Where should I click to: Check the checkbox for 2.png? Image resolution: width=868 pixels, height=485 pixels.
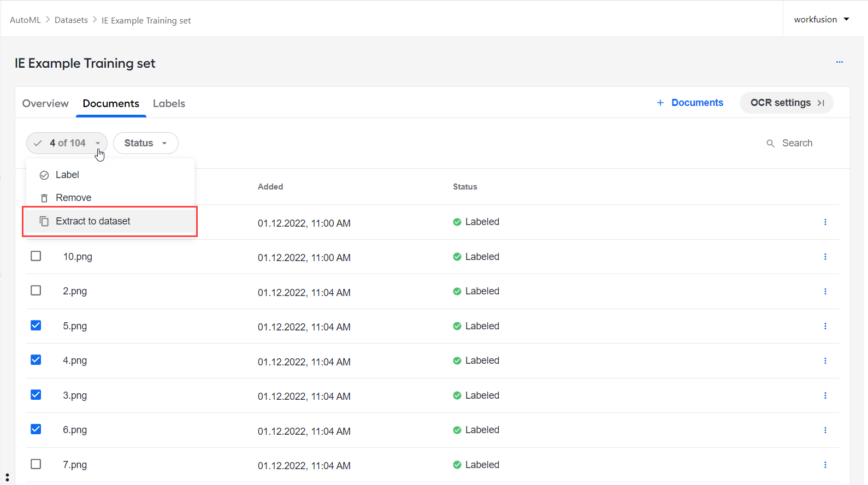36,291
